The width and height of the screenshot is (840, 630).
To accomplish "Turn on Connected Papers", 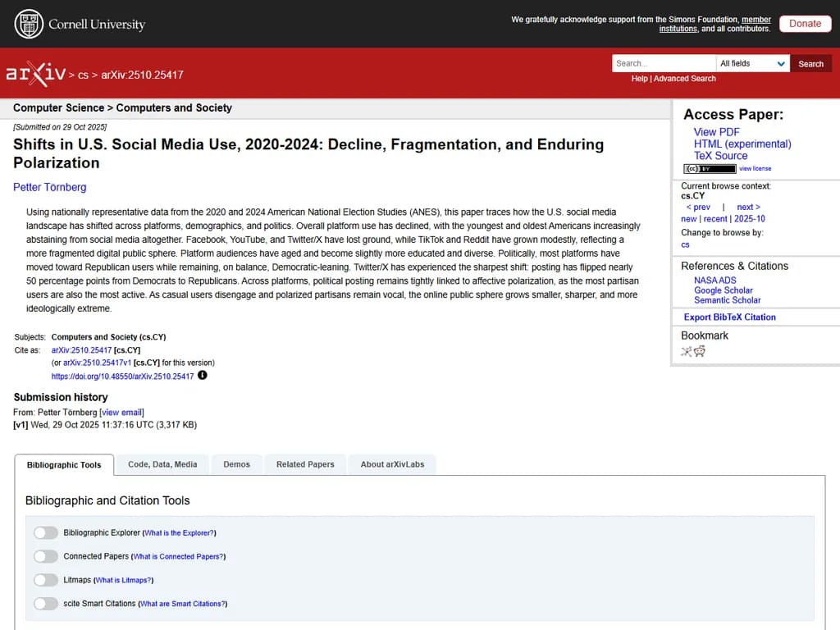I will [46, 556].
